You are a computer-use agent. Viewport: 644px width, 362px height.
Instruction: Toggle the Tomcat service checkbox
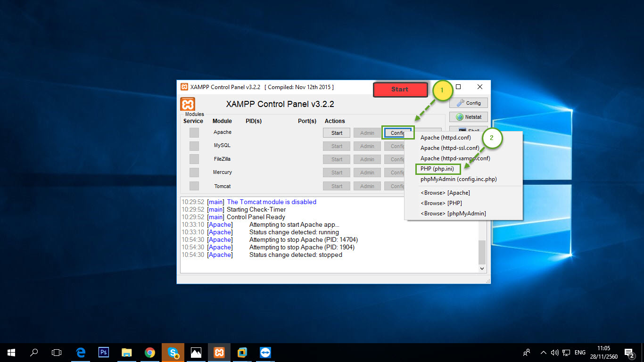pyautogui.click(x=194, y=186)
